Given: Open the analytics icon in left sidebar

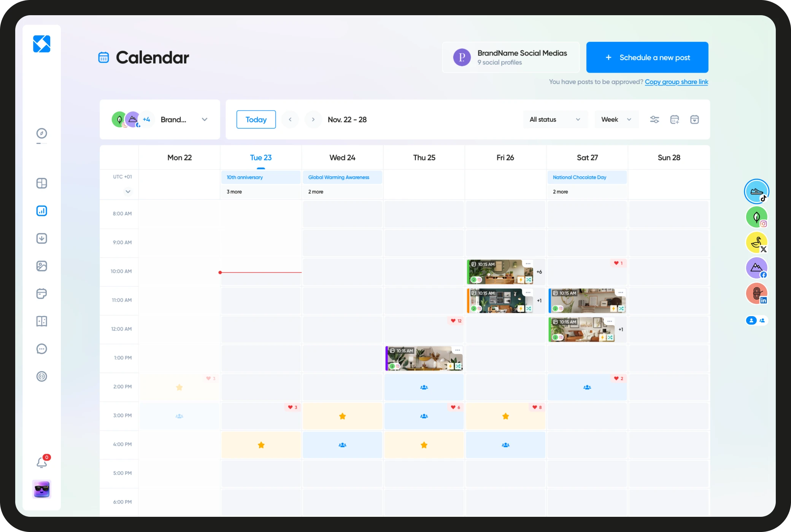Looking at the screenshot, I should 41,210.
